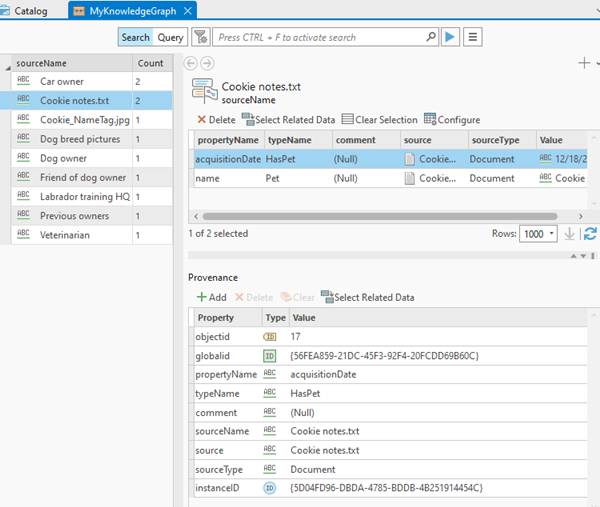The image size is (600, 507).
Task: Click the magnifying glass search icon
Action: 431,37
